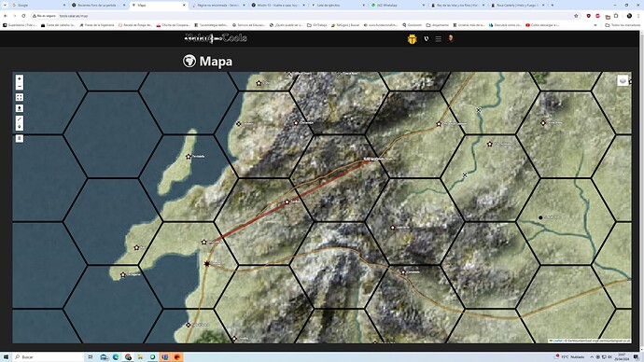Open the Leaflet attribution link
The height and width of the screenshot is (362, 644).
(557, 341)
